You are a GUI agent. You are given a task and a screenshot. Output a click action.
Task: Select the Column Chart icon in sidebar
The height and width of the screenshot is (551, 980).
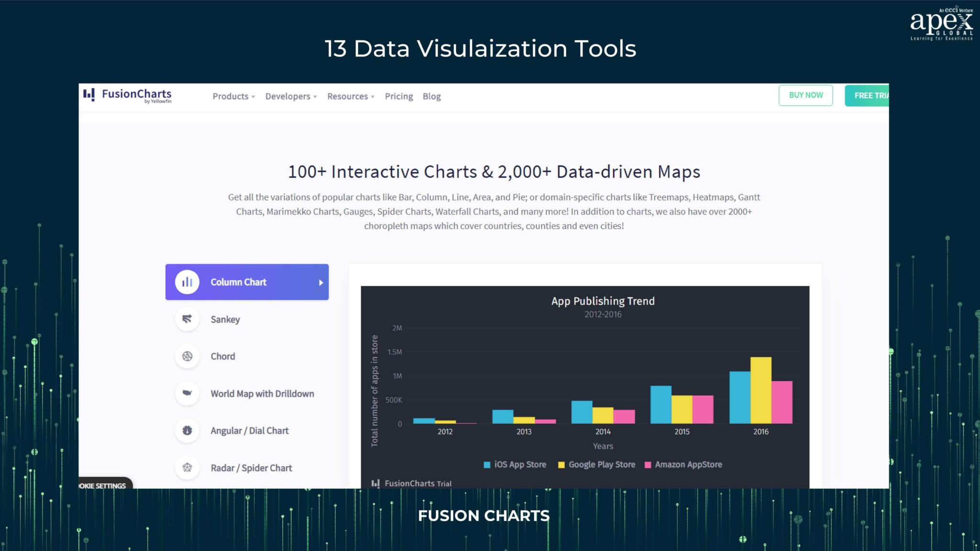pos(187,282)
